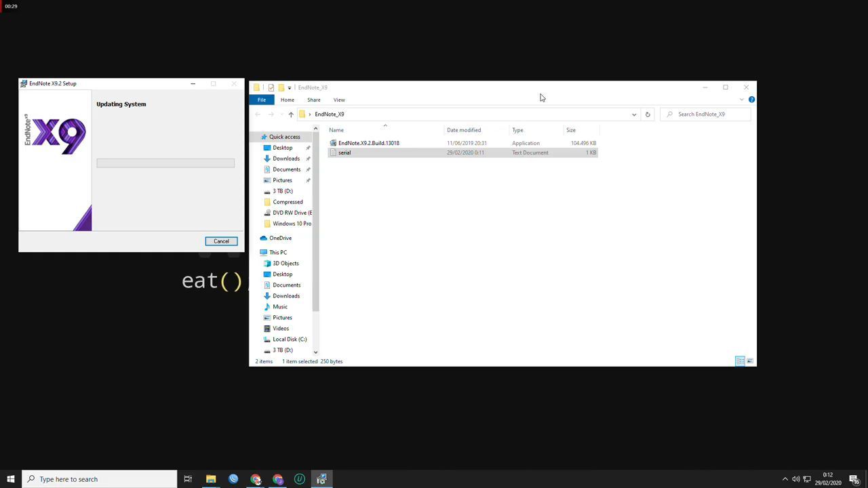
Task: Open Customize Quick Access Toolbar dropdown
Action: [289, 87]
